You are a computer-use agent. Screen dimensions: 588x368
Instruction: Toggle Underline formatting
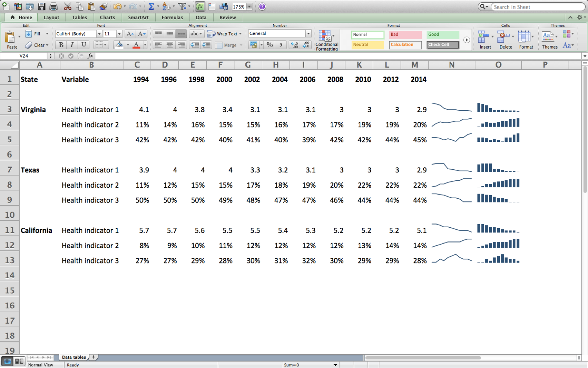pyautogui.click(x=83, y=45)
